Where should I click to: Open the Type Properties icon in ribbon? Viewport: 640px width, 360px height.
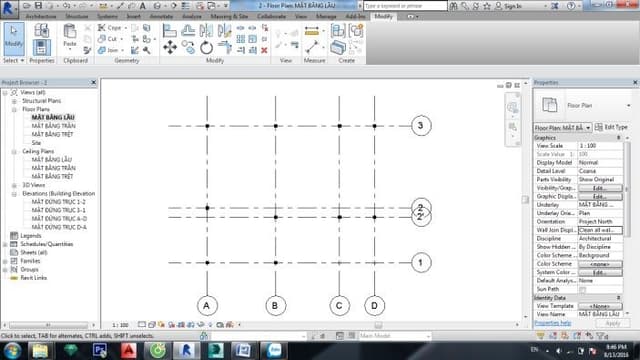pyautogui.click(x=41, y=31)
